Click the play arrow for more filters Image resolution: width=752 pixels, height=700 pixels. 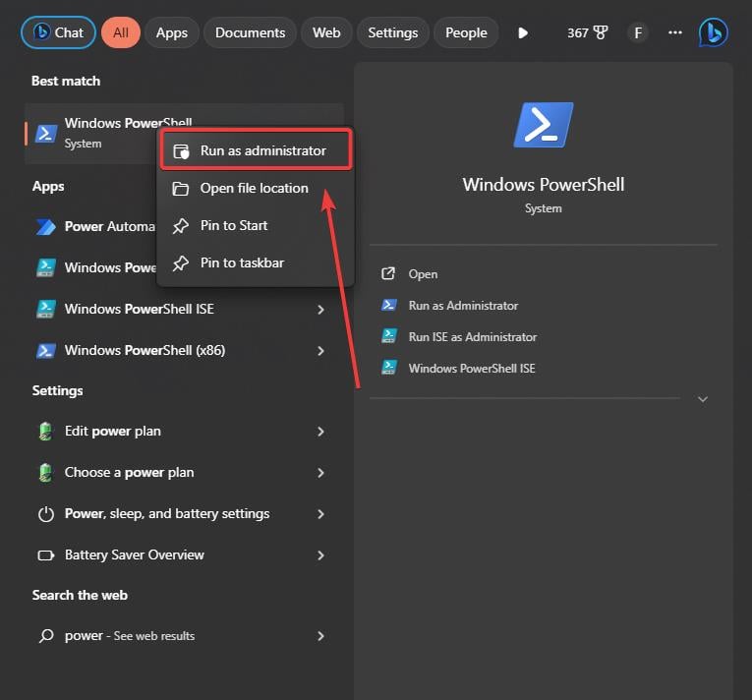(523, 32)
